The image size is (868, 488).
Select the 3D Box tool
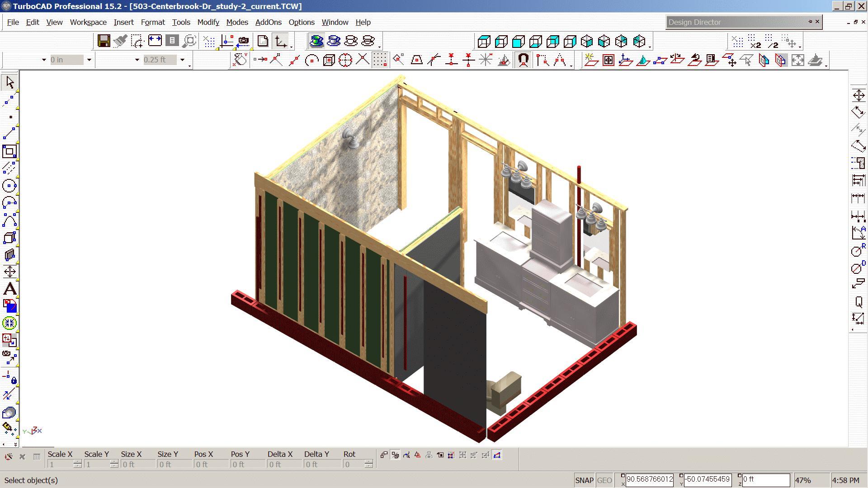[9, 237]
